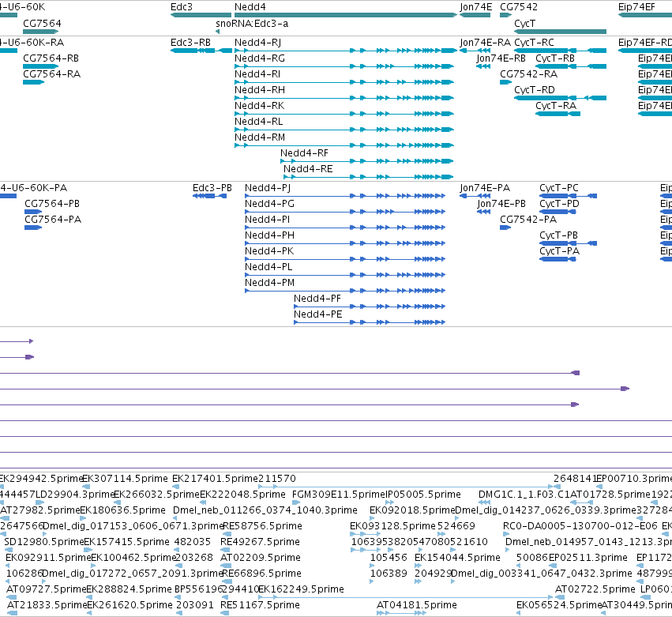Click the Jon74E-PB protein label
Image resolution: width=672 pixels, height=617 pixels.
click(x=501, y=204)
